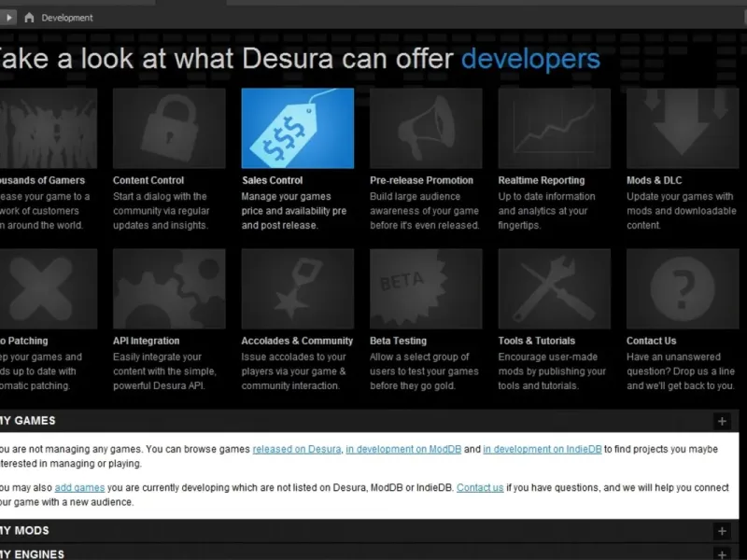Click 'Easily integrate your content' description

(x=164, y=371)
